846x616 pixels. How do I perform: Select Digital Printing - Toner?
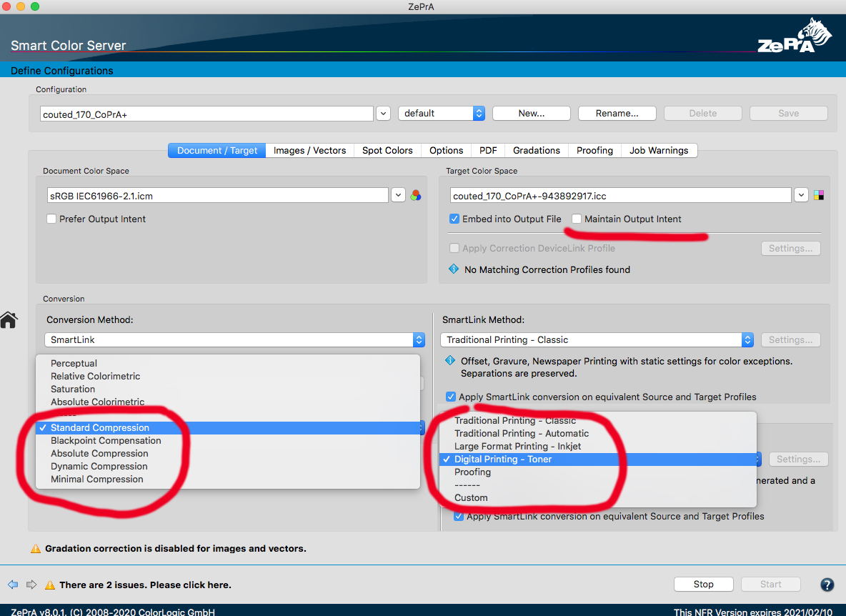(598, 459)
